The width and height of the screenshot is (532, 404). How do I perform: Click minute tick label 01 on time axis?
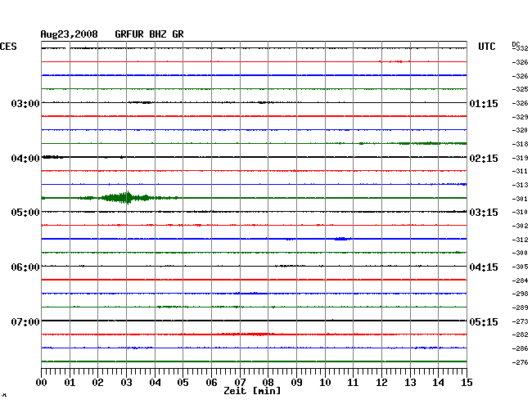click(x=70, y=382)
